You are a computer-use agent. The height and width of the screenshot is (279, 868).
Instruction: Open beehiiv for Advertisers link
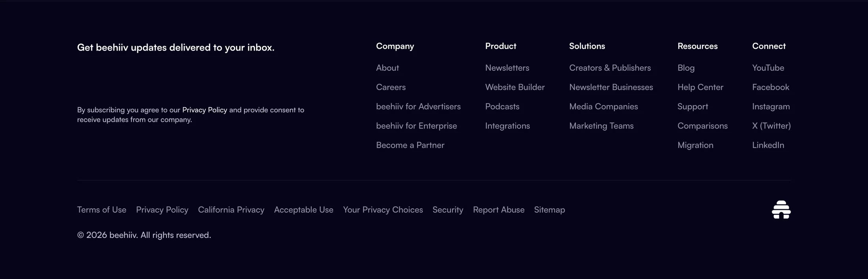(418, 107)
